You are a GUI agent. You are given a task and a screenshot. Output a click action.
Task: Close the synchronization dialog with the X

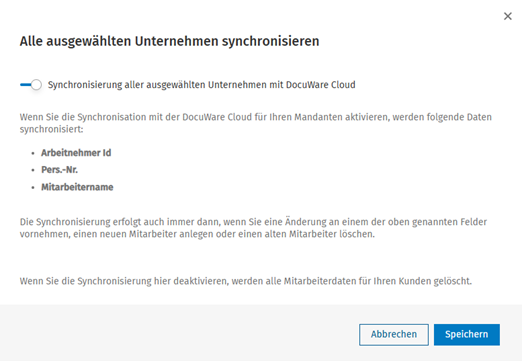point(507,16)
